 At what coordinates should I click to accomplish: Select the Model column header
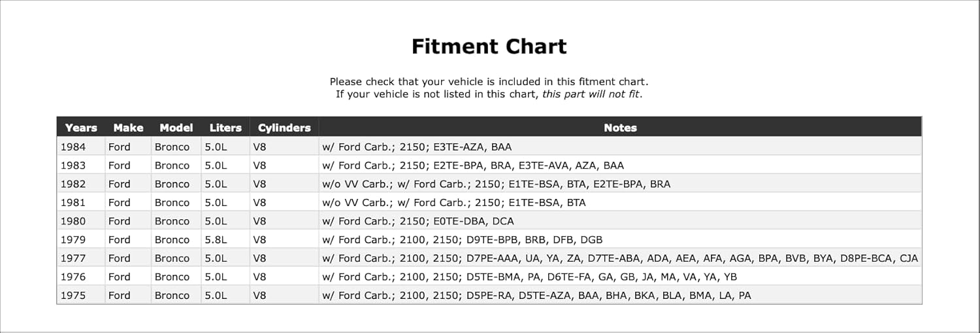point(176,128)
